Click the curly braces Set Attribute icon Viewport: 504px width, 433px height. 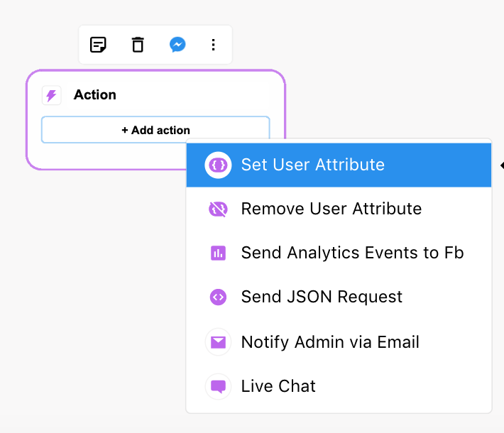218,165
